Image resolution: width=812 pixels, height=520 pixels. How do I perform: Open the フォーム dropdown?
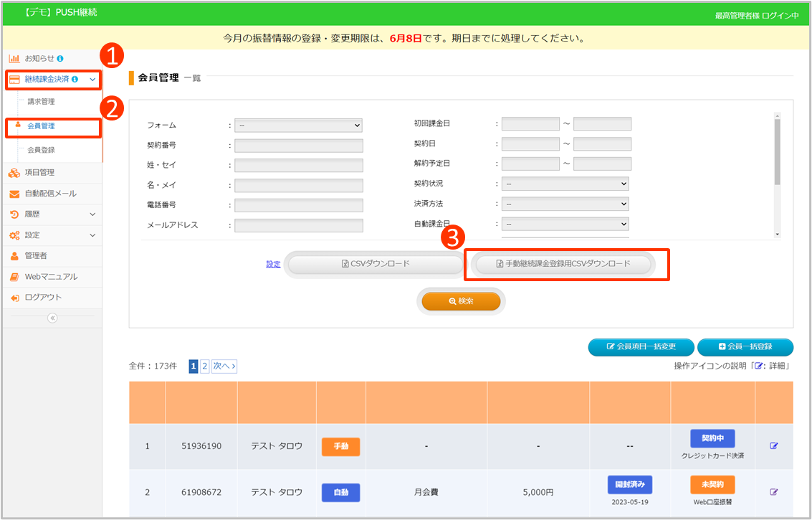tap(298, 126)
